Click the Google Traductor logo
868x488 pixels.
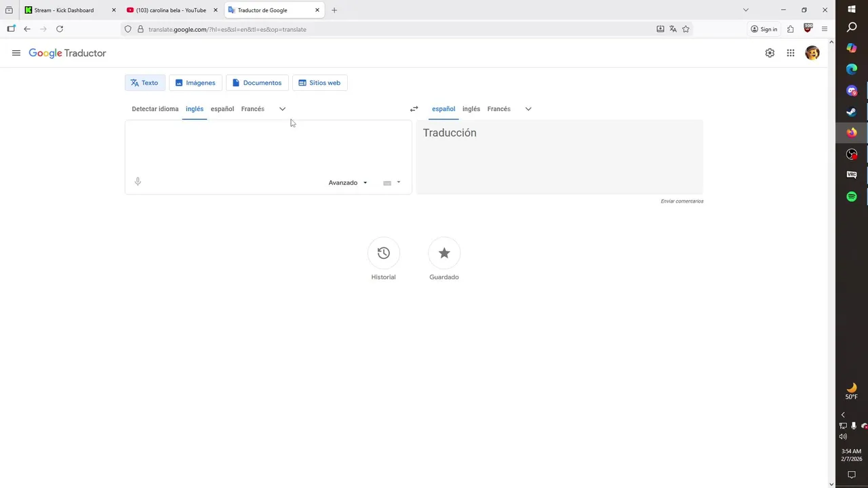coord(67,53)
